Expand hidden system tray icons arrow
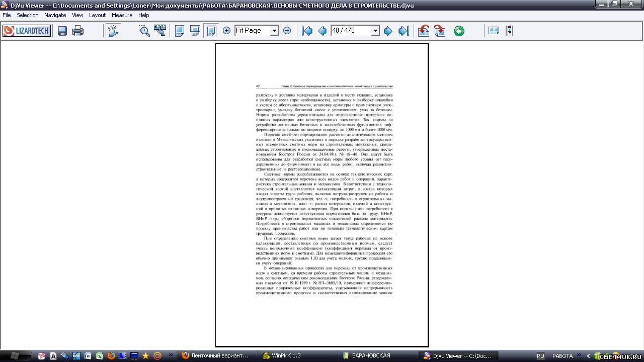The height and width of the screenshot is (362, 644). [x=588, y=356]
